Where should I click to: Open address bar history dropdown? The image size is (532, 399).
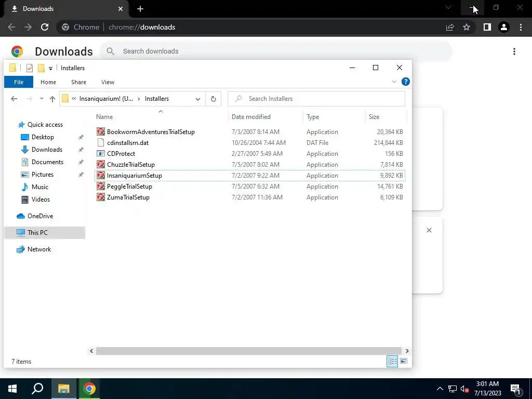tap(198, 99)
